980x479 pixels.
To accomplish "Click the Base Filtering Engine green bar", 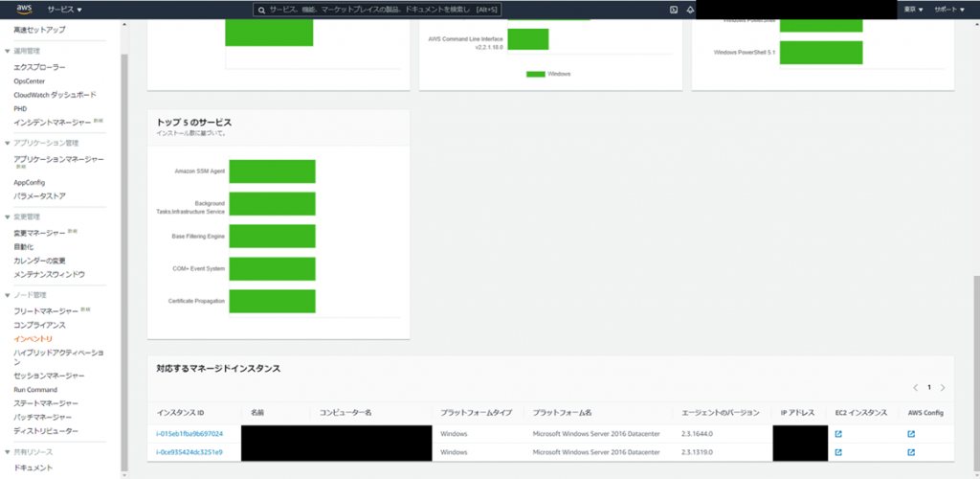I will tap(273, 237).
